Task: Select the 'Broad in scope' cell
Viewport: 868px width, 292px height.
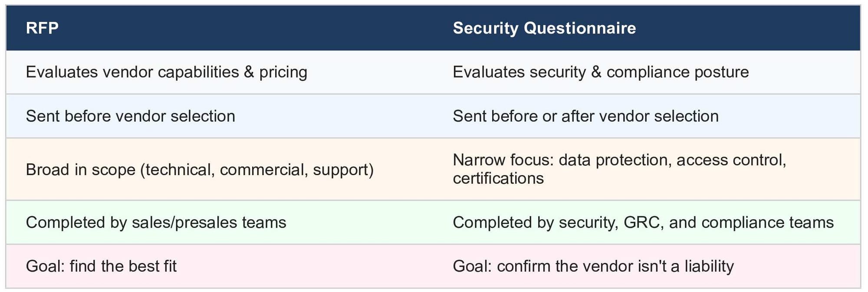Action: [x=200, y=169]
